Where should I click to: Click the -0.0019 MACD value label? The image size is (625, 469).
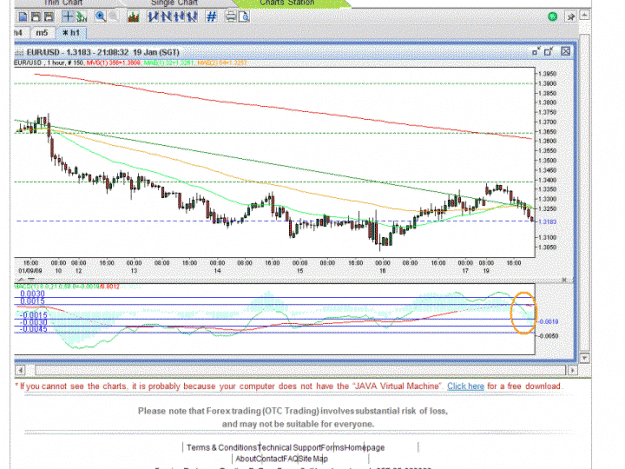pos(548,322)
